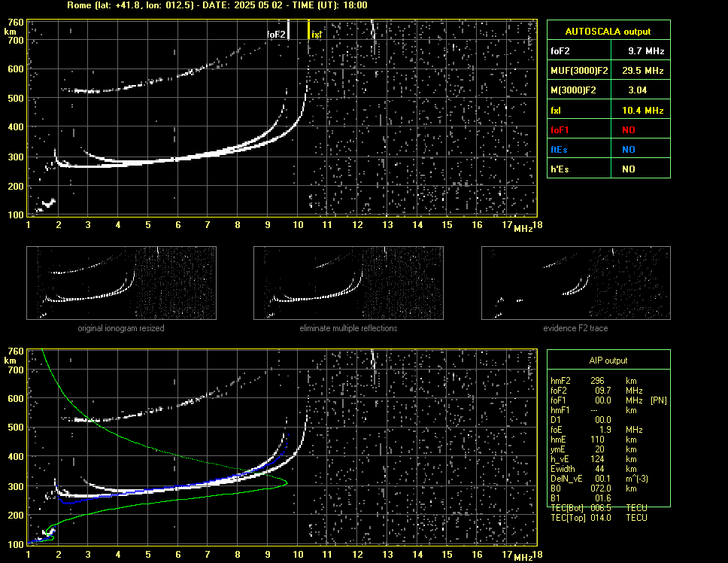Click the white 'NO' value for h'Es
The width and height of the screenshot is (728, 563).
(629, 169)
